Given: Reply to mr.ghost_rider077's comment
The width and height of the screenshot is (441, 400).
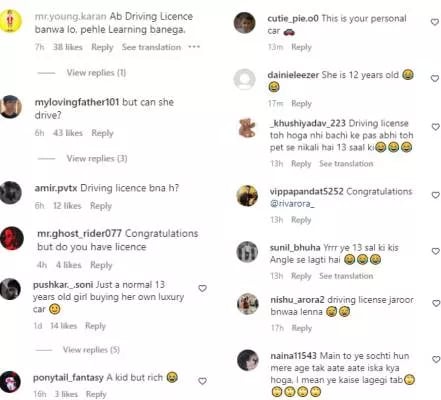Looking at the screenshot, I should click(101, 265).
